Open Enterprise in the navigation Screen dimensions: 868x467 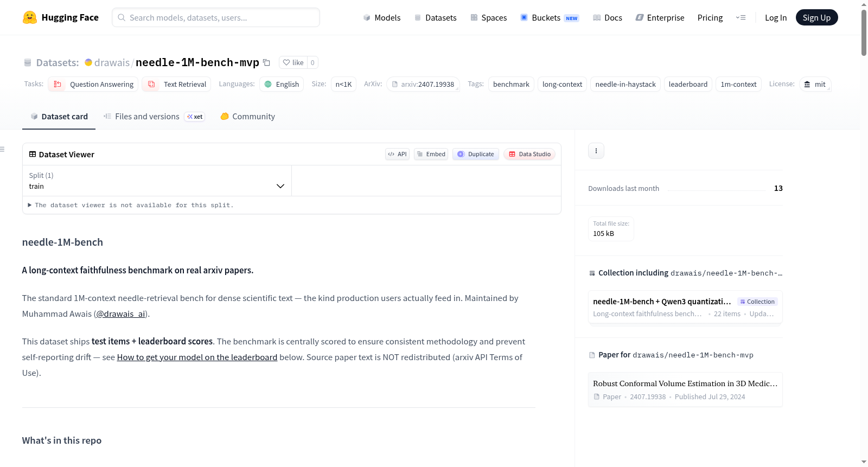tap(660, 17)
